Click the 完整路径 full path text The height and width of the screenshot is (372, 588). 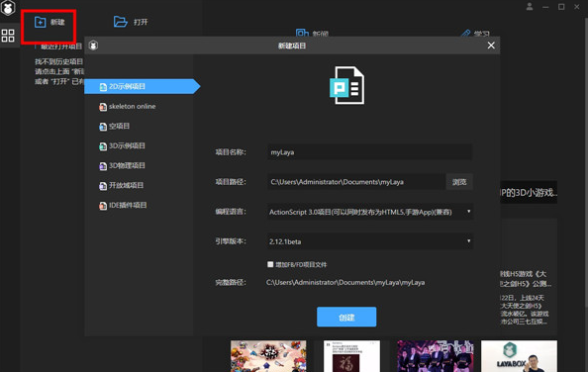click(x=345, y=283)
